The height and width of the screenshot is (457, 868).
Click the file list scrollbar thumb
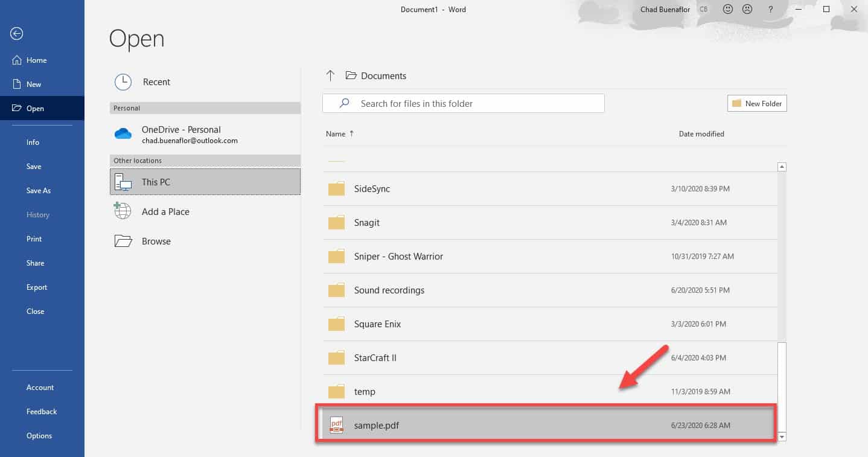pos(782,387)
